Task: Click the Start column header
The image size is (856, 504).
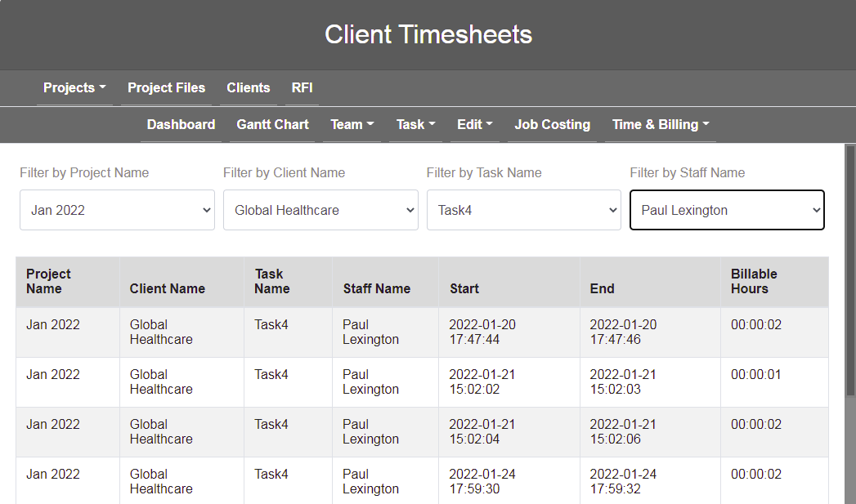Action: pyautogui.click(x=464, y=289)
